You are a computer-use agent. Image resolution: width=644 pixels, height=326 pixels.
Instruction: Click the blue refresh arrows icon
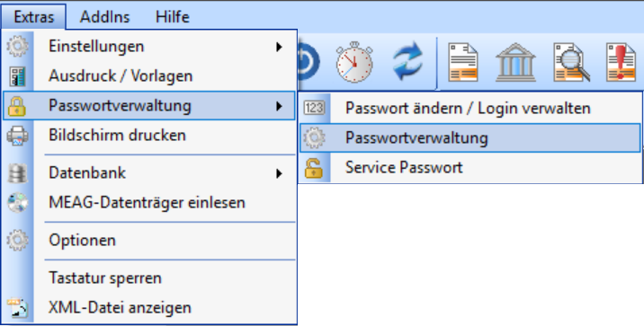[x=407, y=62]
